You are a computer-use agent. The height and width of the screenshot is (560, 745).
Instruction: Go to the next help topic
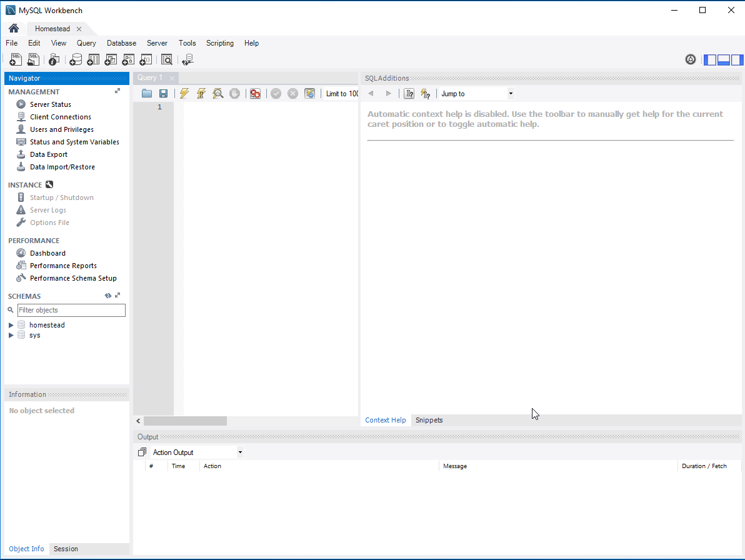click(388, 94)
